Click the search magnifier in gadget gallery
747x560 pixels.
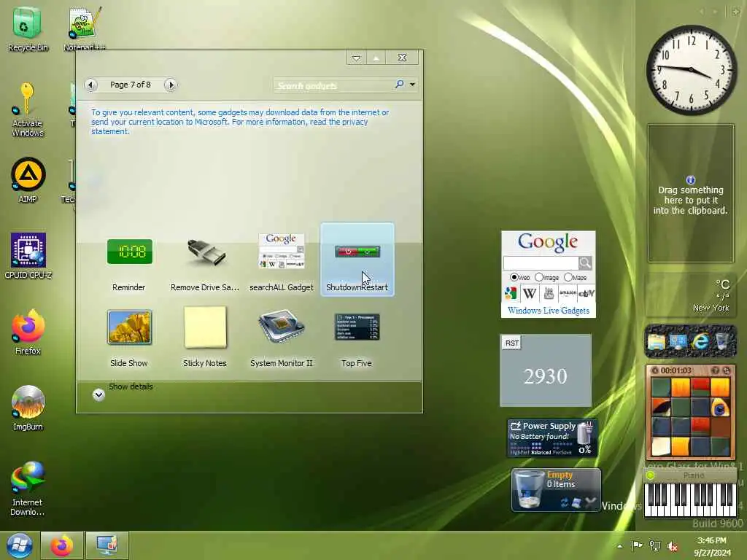point(399,85)
